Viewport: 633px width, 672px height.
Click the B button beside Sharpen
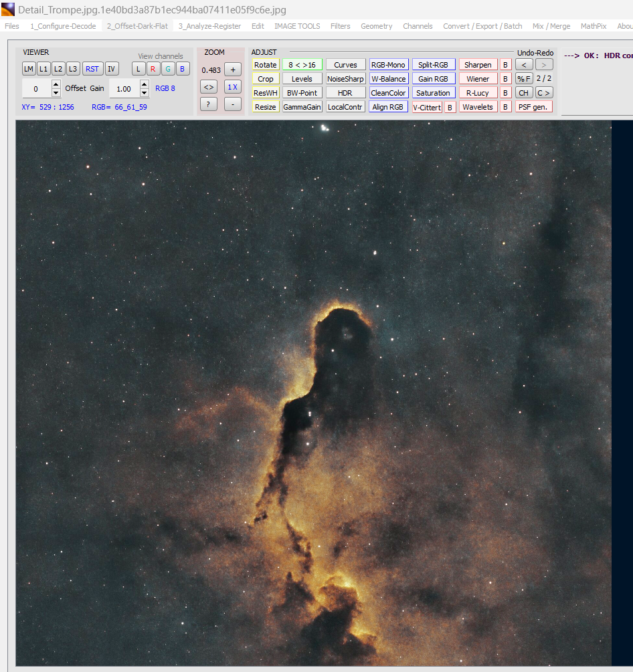pos(506,65)
